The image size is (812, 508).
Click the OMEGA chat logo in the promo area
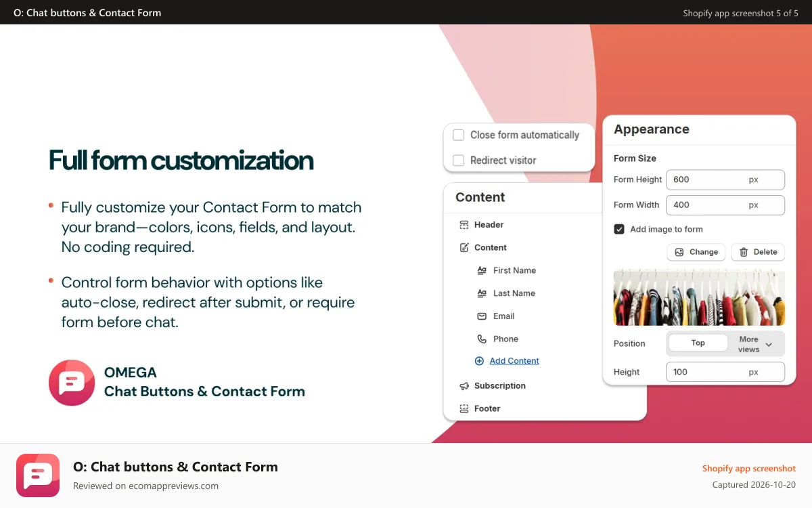pos(72,383)
